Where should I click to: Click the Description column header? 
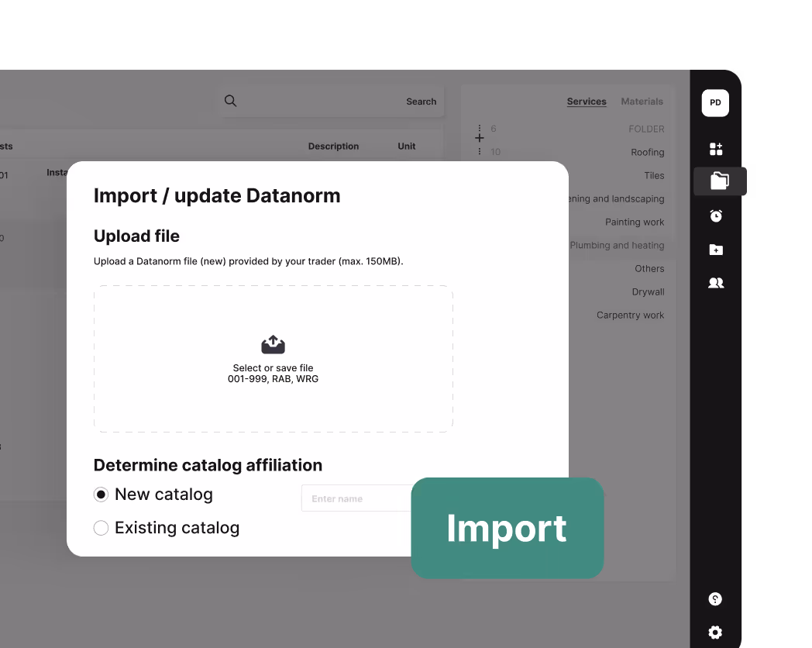[x=333, y=146]
